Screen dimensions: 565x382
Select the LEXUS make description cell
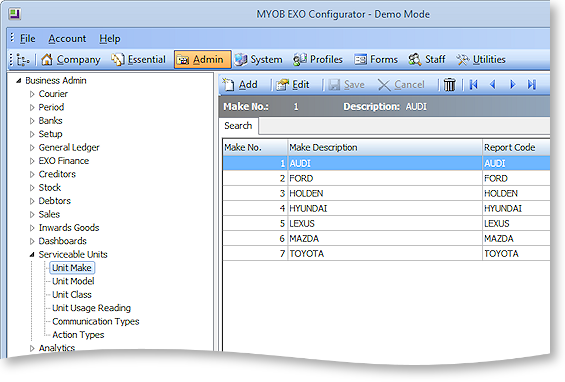point(385,223)
